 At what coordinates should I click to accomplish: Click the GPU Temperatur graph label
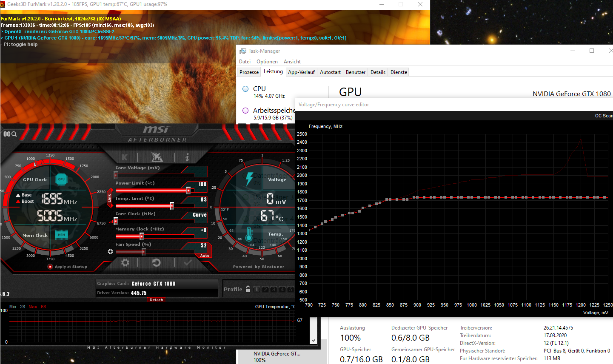275,307
